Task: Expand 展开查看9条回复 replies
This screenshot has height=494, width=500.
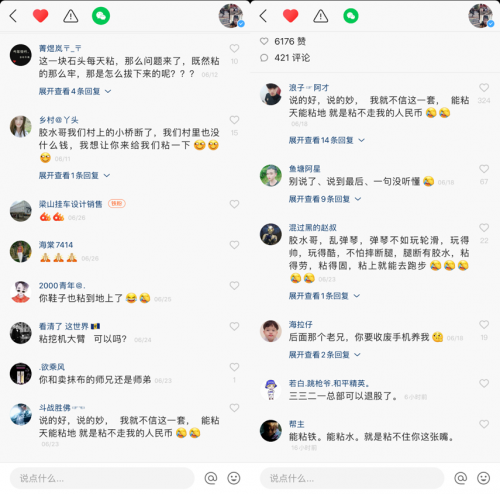Action: 325,199
